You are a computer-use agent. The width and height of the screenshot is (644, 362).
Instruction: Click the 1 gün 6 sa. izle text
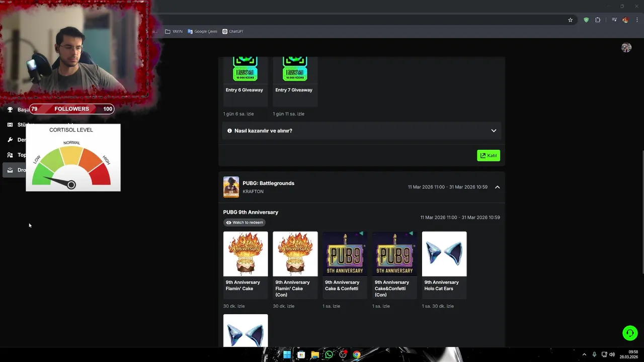pos(239,114)
